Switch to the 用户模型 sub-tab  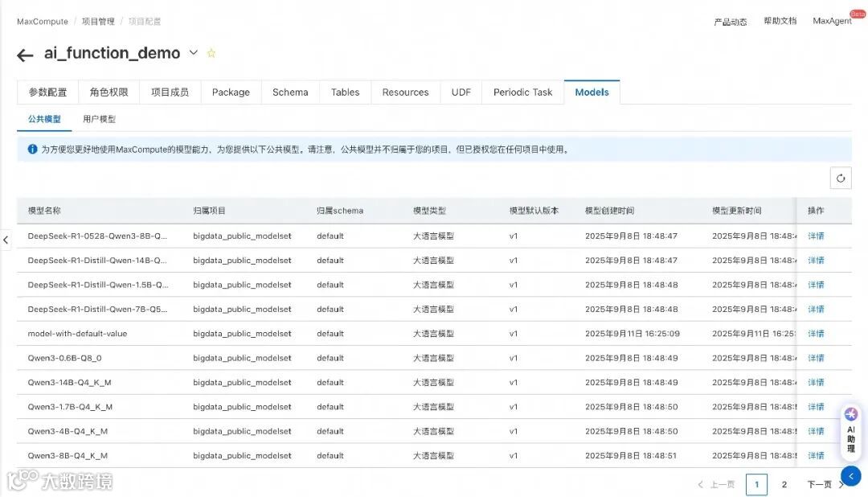(x=99, y=118)
